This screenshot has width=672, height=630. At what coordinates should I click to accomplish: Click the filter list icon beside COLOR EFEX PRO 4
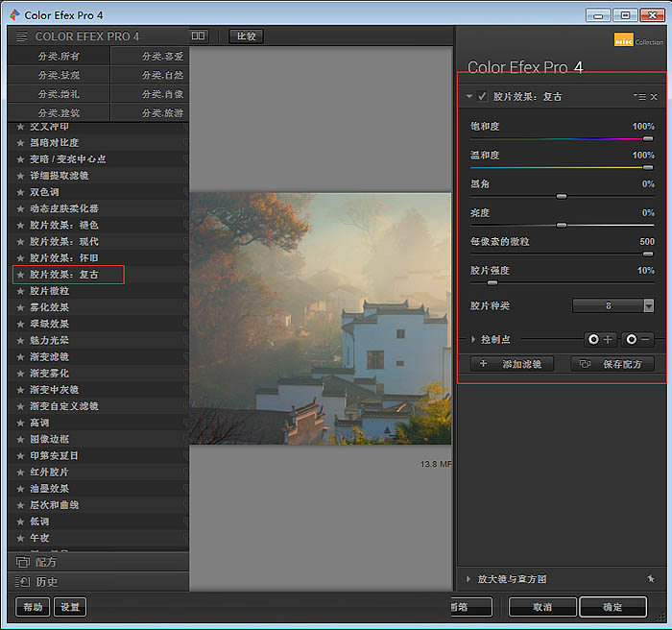coord(21,36)
